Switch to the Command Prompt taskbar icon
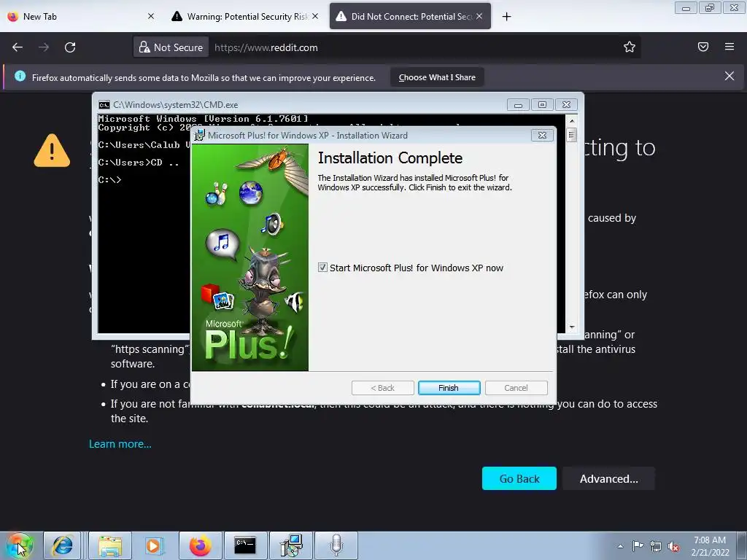 tap(245, 545)
